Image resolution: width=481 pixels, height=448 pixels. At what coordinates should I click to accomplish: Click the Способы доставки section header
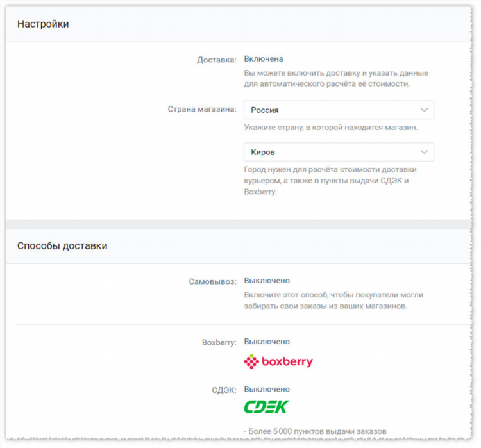[62, 245]
